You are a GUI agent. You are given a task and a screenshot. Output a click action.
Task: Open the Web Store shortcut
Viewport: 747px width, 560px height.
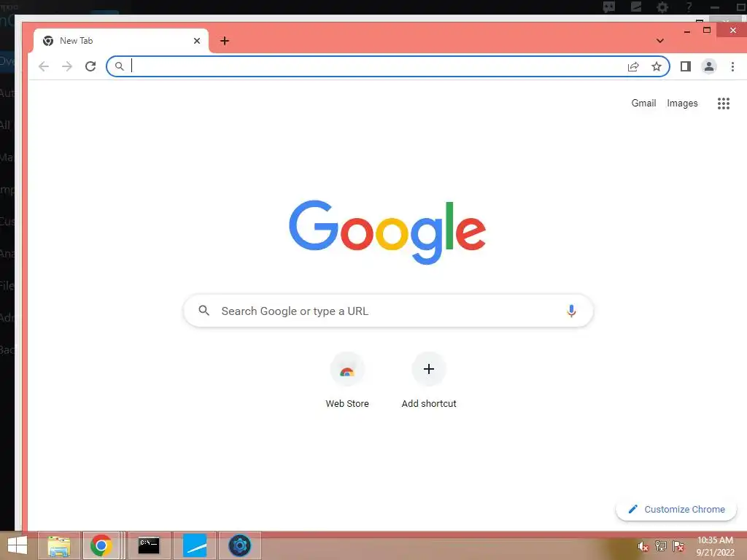[347, 381]
